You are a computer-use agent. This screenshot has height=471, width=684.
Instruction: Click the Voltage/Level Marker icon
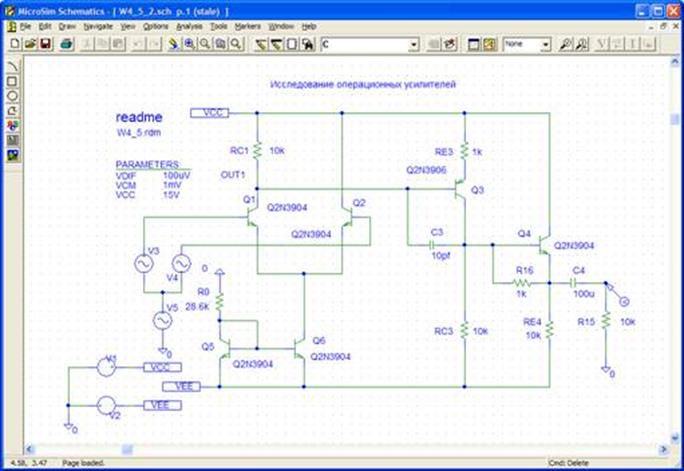click(566, 44)
